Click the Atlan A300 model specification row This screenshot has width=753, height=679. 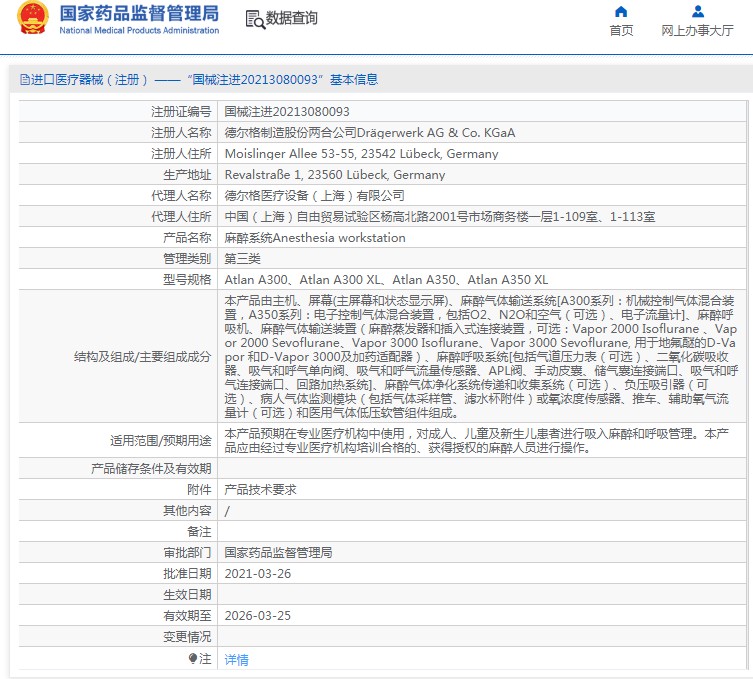coord(386,280)
